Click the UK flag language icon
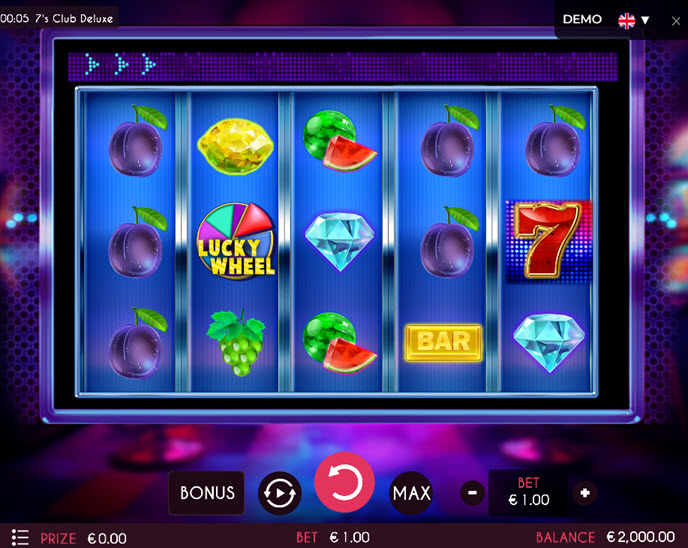The width and height of the screenshot is (688, 548). click(x=627, y=20)
